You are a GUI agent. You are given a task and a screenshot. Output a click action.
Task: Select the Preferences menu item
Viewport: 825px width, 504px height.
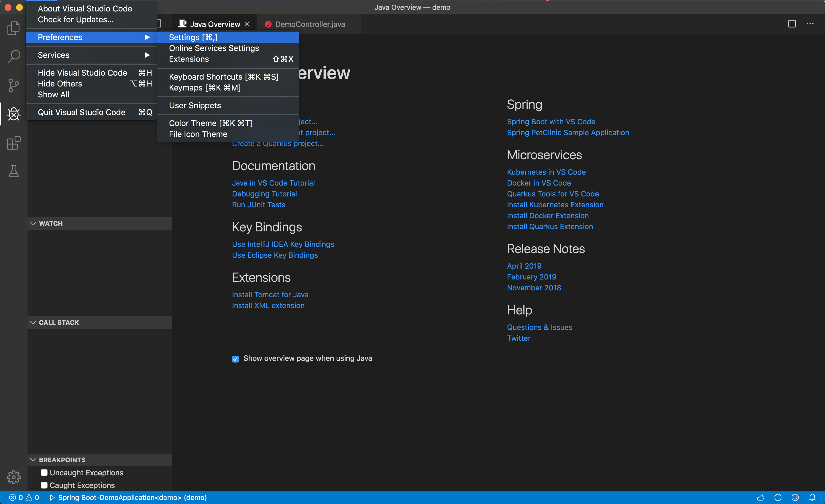(91, 37)
